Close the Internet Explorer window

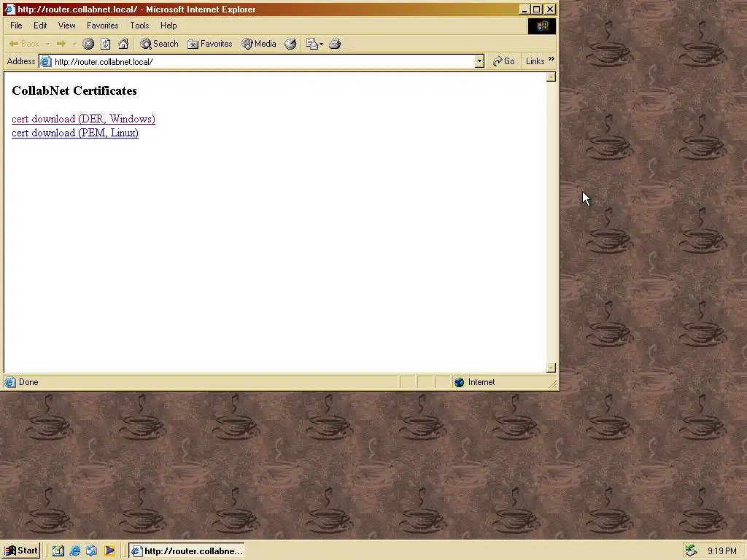pyautogui.click(x=550, y=9)
